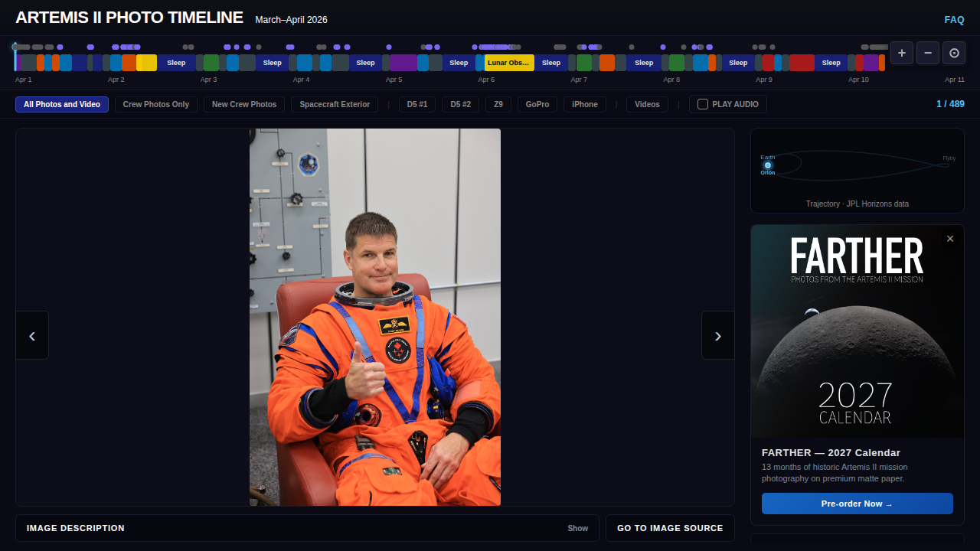This screenshot has height=551, width=980.
Task: Jump to Lunar Obs segment on timeline
Action: 509,63
